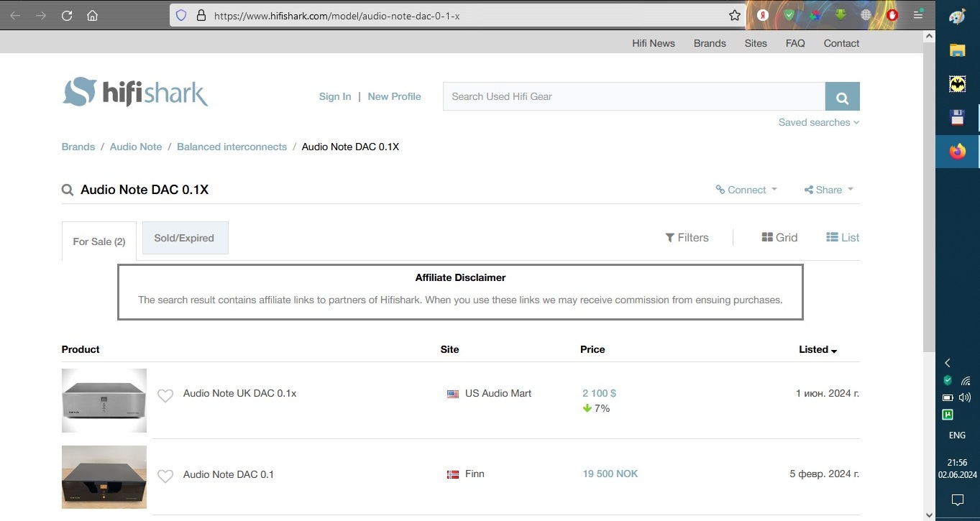Go to Balanced interconnects breadcrumb
Viewport: 980px width, 521px height.
232,147
